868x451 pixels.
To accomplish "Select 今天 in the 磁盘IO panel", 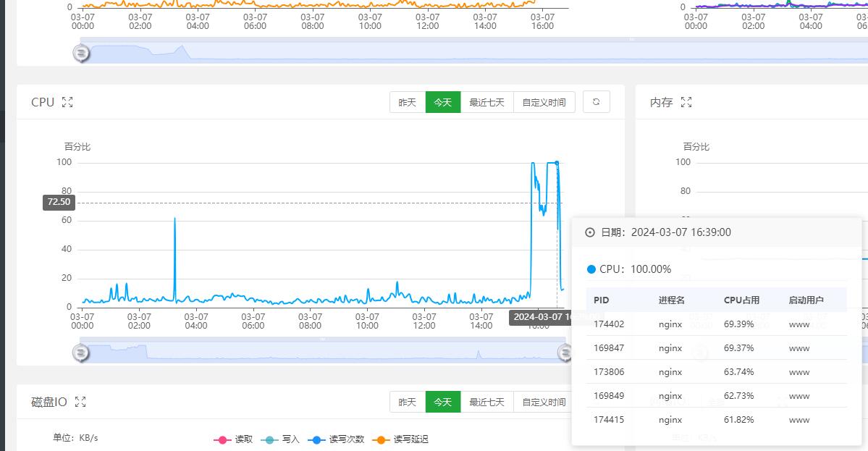I will [x=443, y=402].
